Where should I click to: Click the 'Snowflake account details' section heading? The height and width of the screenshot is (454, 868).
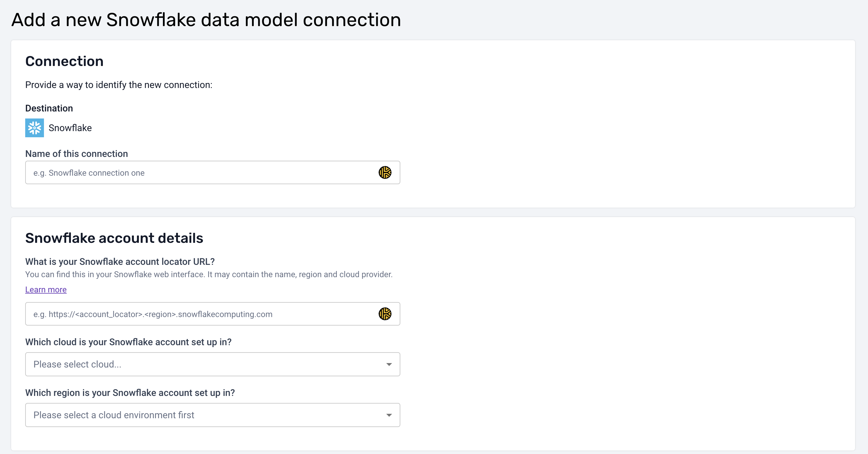(114, 238)
